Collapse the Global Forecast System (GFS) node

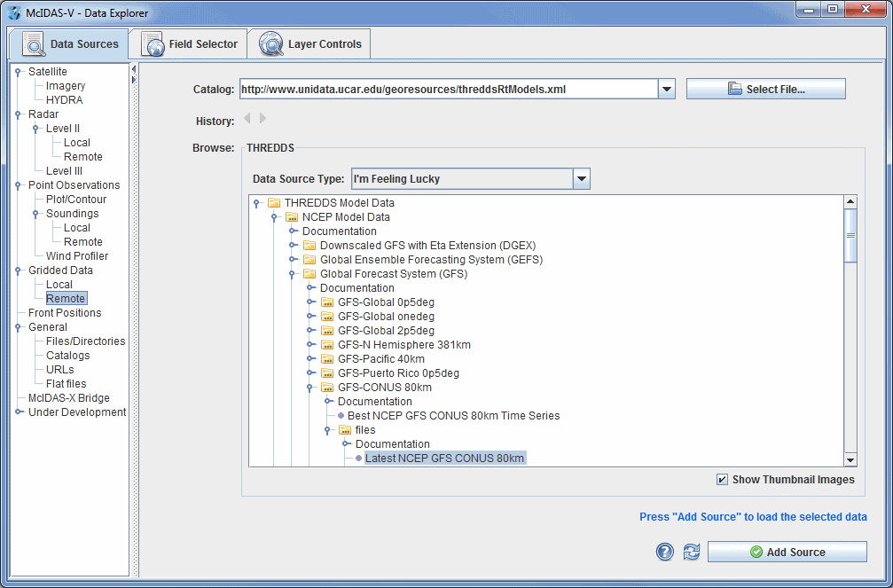293,274
